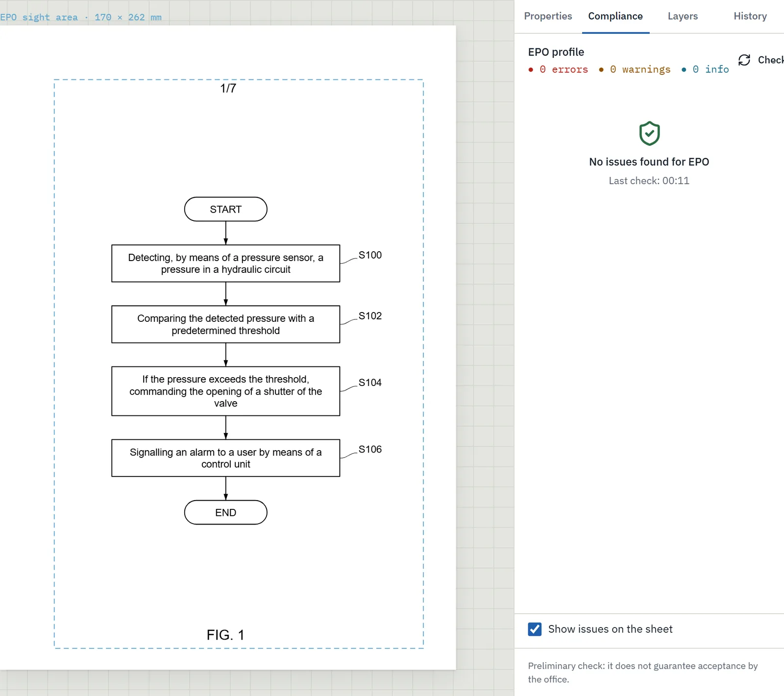
Task: Click the FIG. 1 caption
Action: (225, 635)
